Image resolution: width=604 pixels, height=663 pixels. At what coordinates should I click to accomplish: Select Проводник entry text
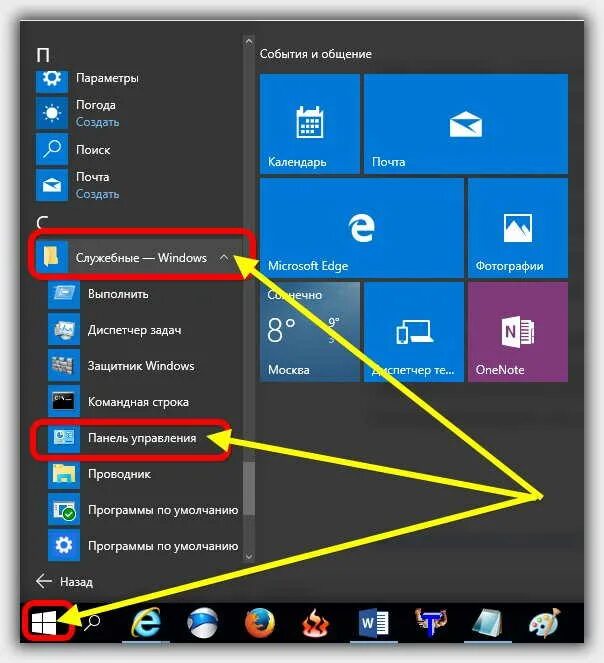click(x=119, y=474)
